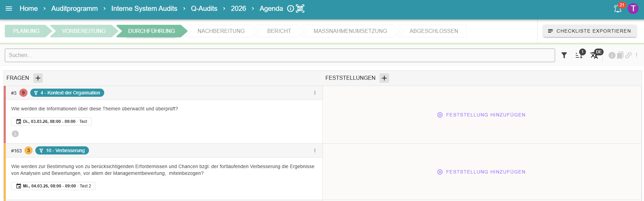The width and height of the screenshot is (644, 201).
Task: Toggle the bookmarks display icon
Action: pos(620,55)
